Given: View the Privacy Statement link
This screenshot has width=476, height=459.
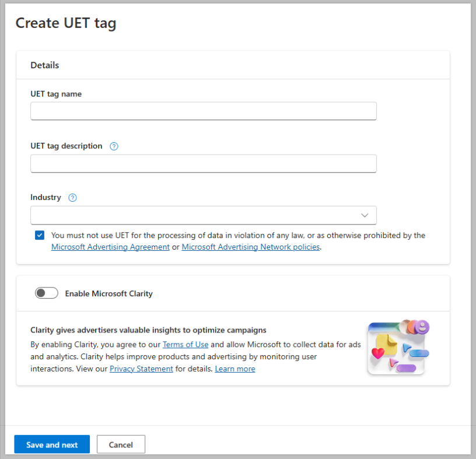Looking at the screenshot, I should click(x=141, y=369).
